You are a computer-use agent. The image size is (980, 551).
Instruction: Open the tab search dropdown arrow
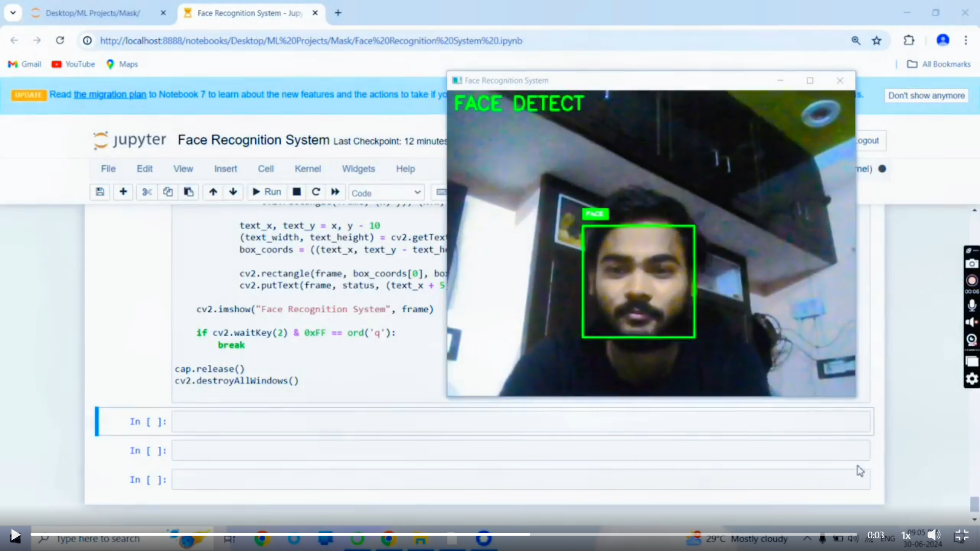[13, 13]
